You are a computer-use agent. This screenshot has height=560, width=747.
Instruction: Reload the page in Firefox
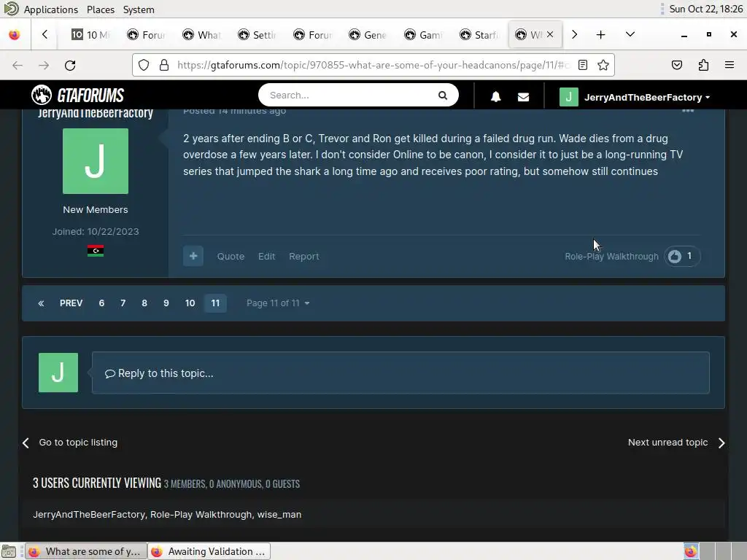point(70,65)
